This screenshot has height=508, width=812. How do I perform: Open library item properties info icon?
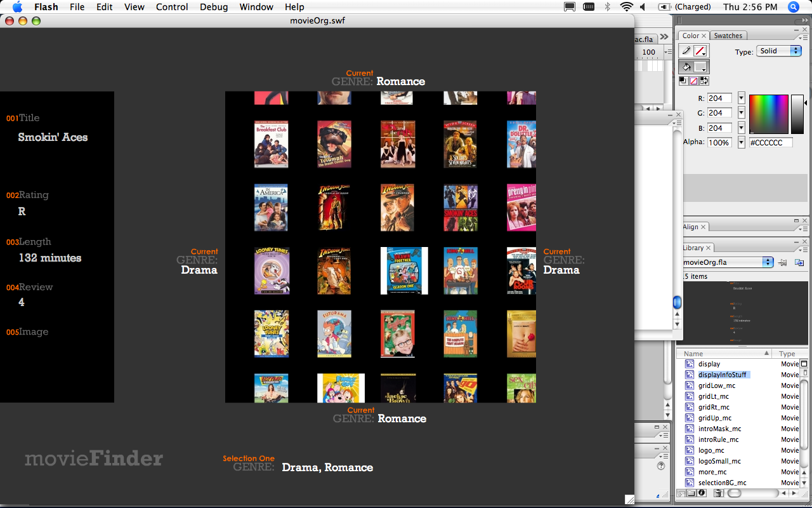click(x=702, y=493)
